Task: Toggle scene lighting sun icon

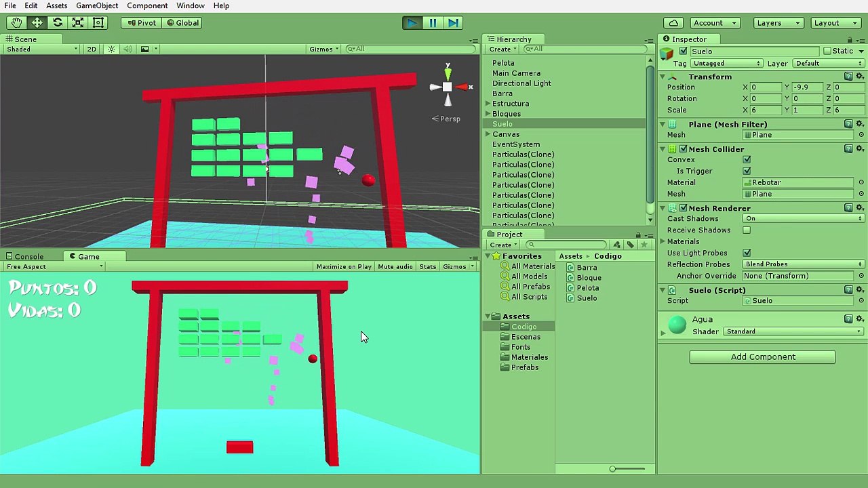Action: [x=111, y=49]
